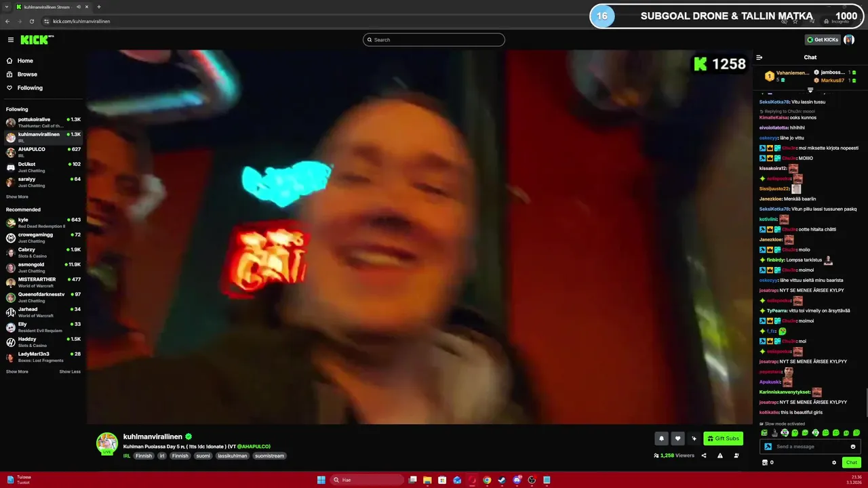This screenshot has height=488, width=868.
Task: Expand Following list with Show More
Action: [17, 197]
